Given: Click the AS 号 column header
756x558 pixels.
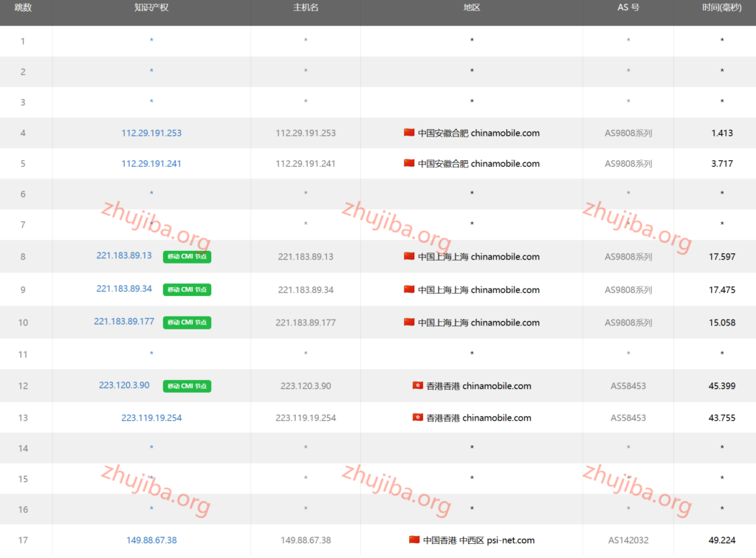Looking at the screenshot, I should tap(628, 12).
